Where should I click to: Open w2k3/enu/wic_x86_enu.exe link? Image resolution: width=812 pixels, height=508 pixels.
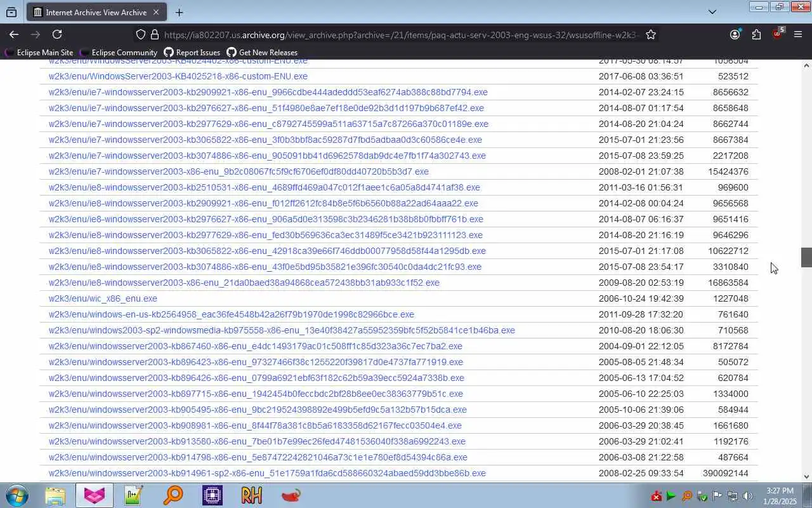103,298
